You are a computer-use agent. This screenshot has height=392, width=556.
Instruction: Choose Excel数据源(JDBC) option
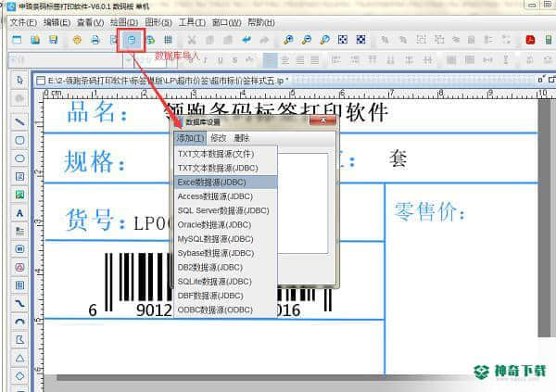coord(225,183)
